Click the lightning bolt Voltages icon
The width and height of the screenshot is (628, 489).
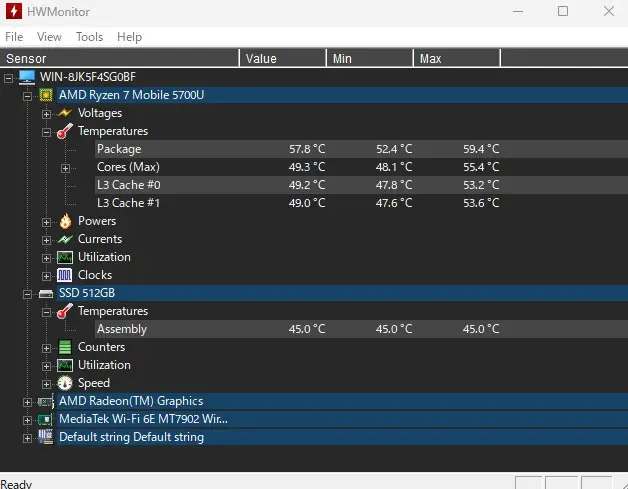(65, 113)
